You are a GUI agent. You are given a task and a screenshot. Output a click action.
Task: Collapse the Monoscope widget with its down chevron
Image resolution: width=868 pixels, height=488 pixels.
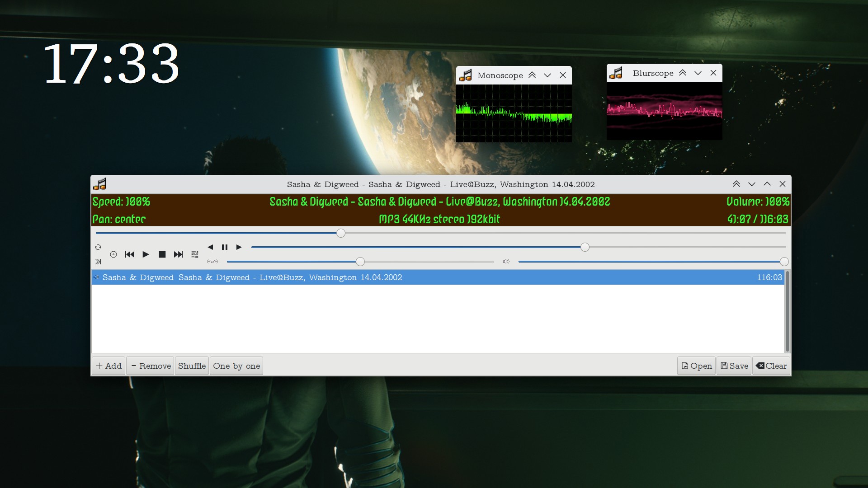coord(547,75)
